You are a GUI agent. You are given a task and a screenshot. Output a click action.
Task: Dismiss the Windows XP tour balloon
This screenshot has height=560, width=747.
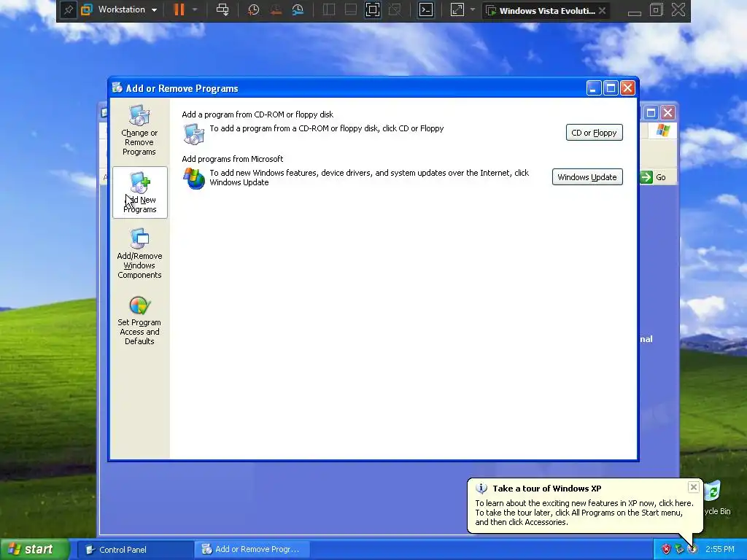tap(694, 486)
